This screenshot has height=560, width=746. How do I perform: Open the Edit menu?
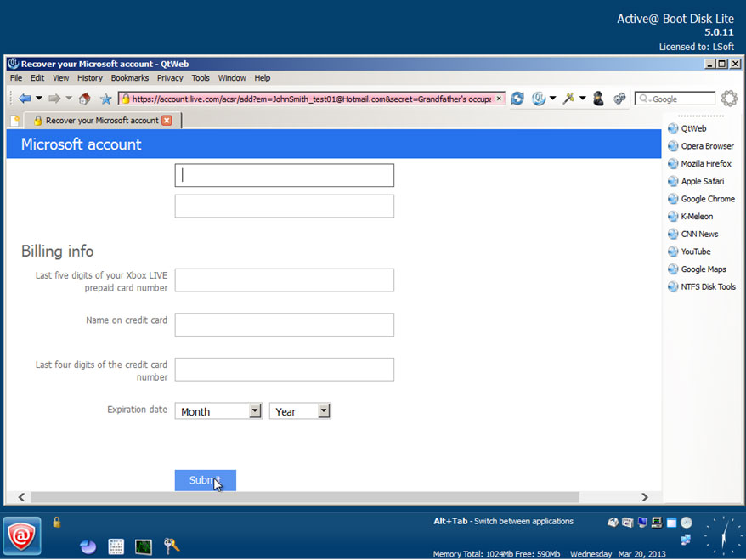coord(37,78)
